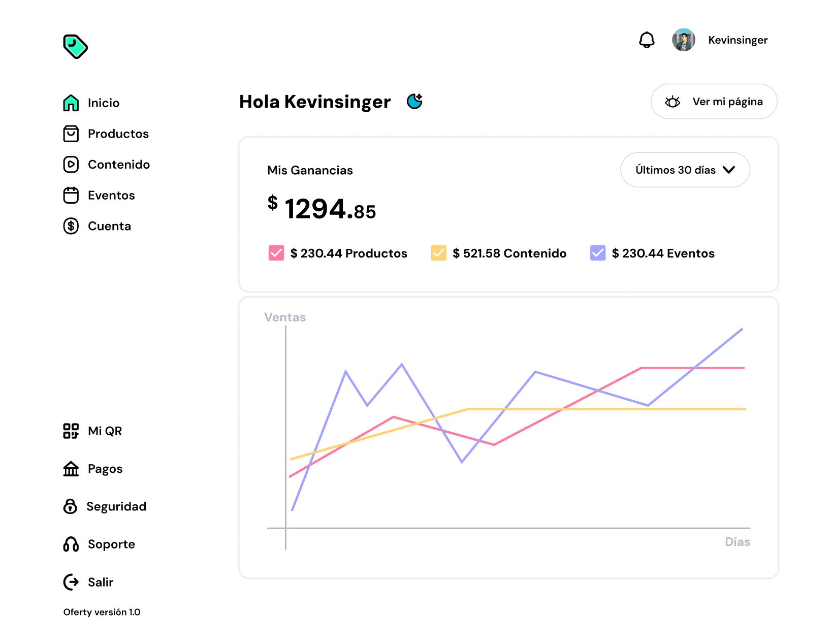This screenshot has height=644, width=833.
Task: Uncheck the pink Productos checkbox
Action: [x=276, y=253]
